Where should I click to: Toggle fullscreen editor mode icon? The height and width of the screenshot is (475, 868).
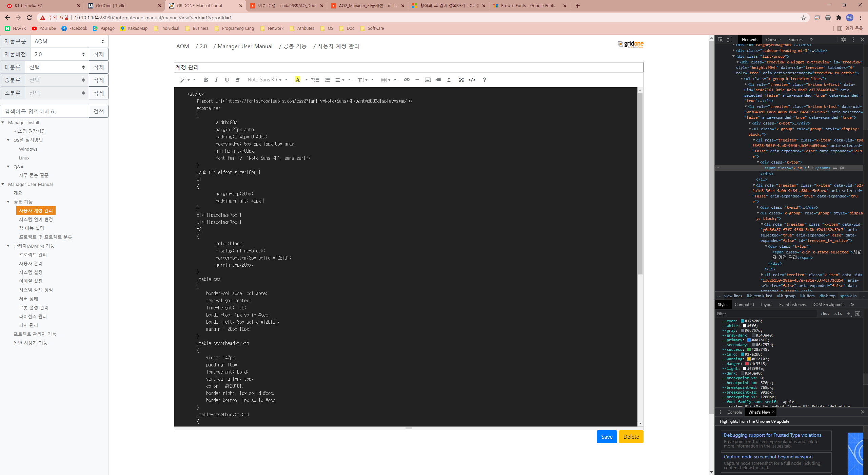pyautogui.click(x=461, y=80)
